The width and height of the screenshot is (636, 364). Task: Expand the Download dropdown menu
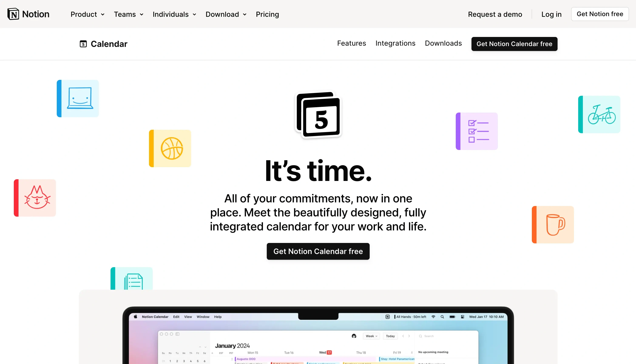tap(226, 14)
